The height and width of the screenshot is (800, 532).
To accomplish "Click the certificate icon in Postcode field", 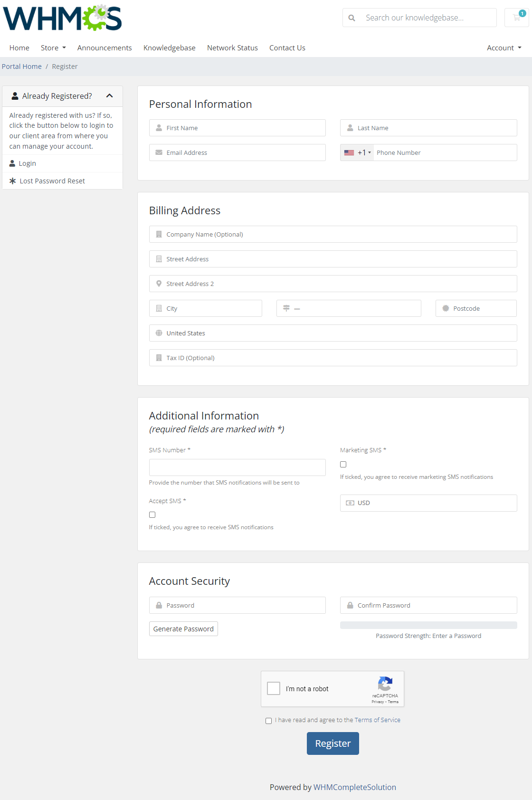I will click(446, 308).
